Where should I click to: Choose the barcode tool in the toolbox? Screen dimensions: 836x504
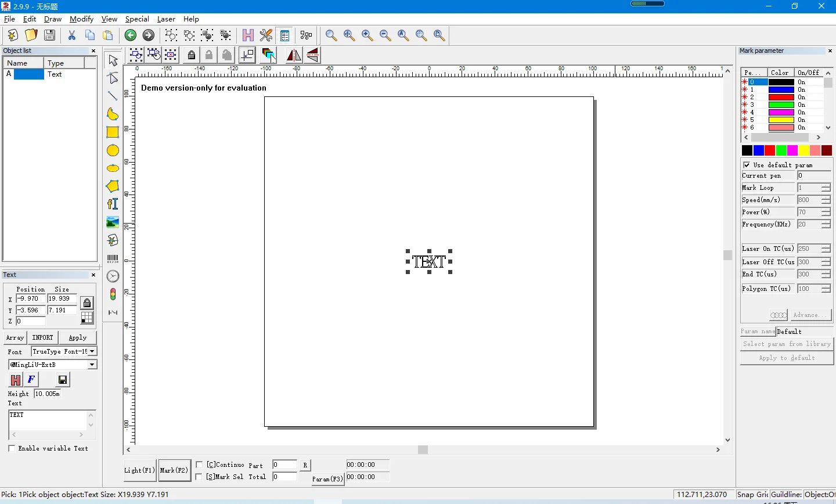coord(113,258)
